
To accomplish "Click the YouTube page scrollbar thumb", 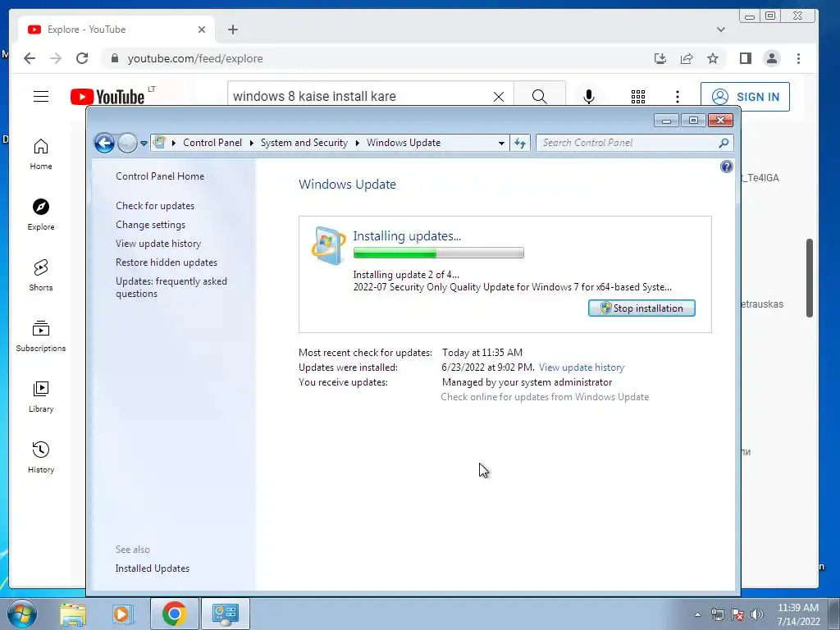I will click(x=810, y=278).
